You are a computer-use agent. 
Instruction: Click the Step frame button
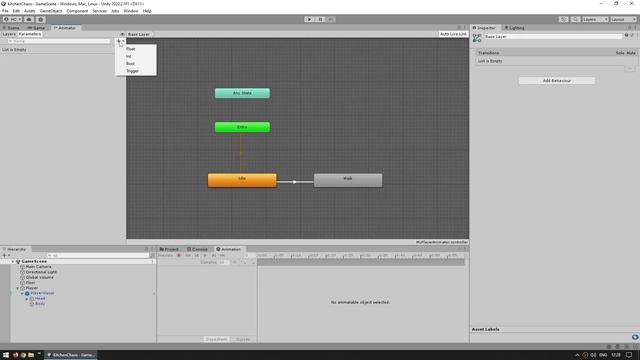(x=331, y=19)
